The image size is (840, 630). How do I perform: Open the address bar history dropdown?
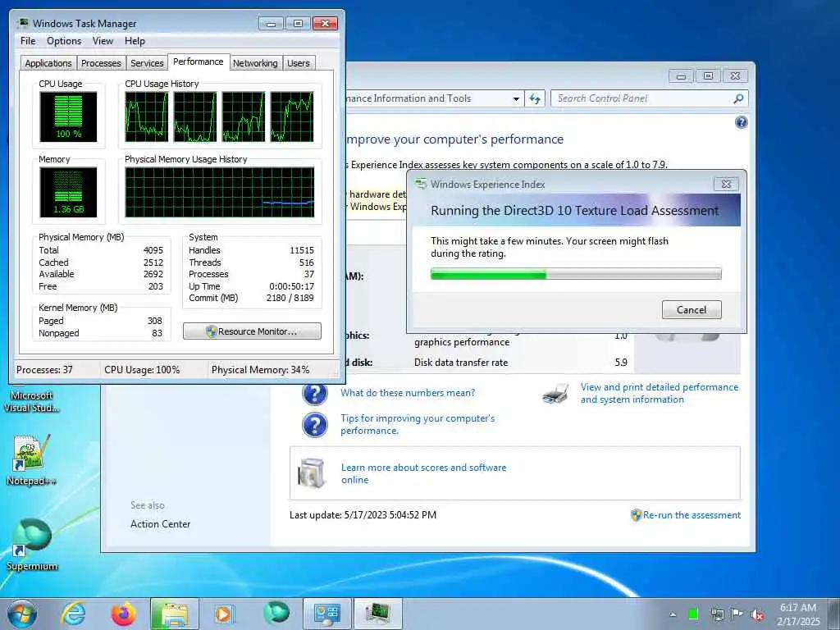pyautogui.click(x=516, y=99)
